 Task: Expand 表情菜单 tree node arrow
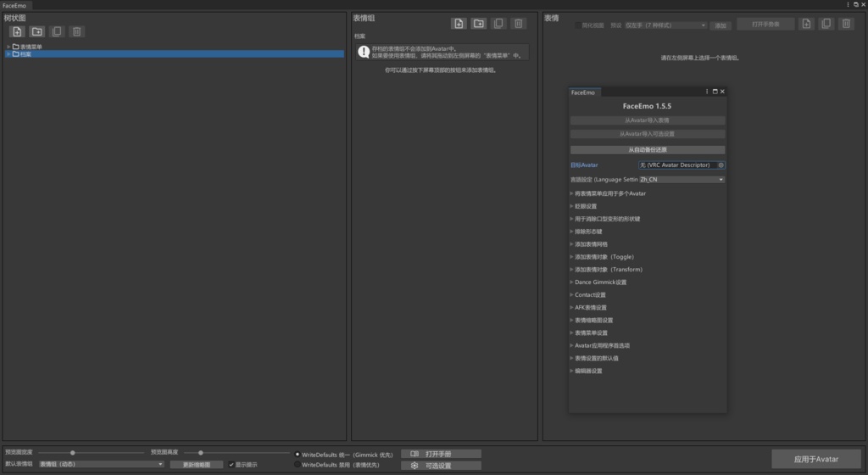click(x=8, y=47)
